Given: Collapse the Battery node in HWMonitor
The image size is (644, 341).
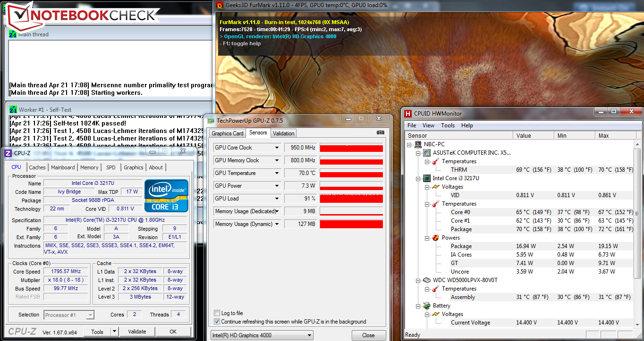Looking at the screenshot, I should click(x=418, y=306).
